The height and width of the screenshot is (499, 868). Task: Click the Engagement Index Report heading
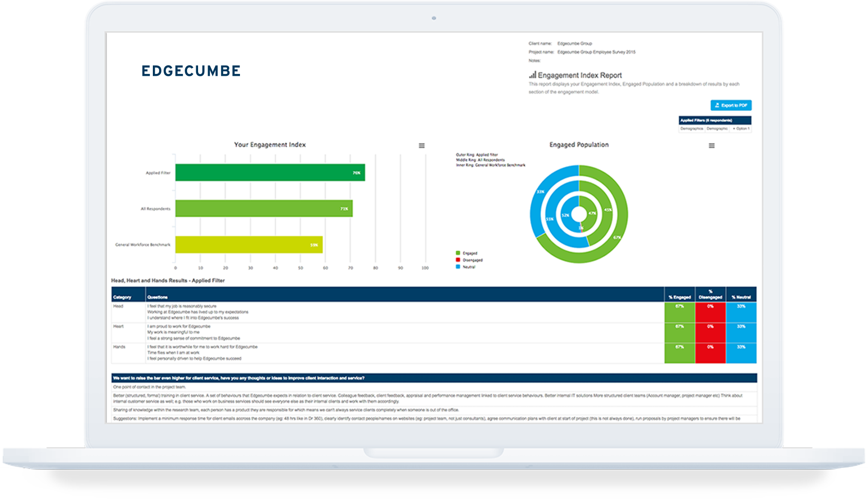579,75
